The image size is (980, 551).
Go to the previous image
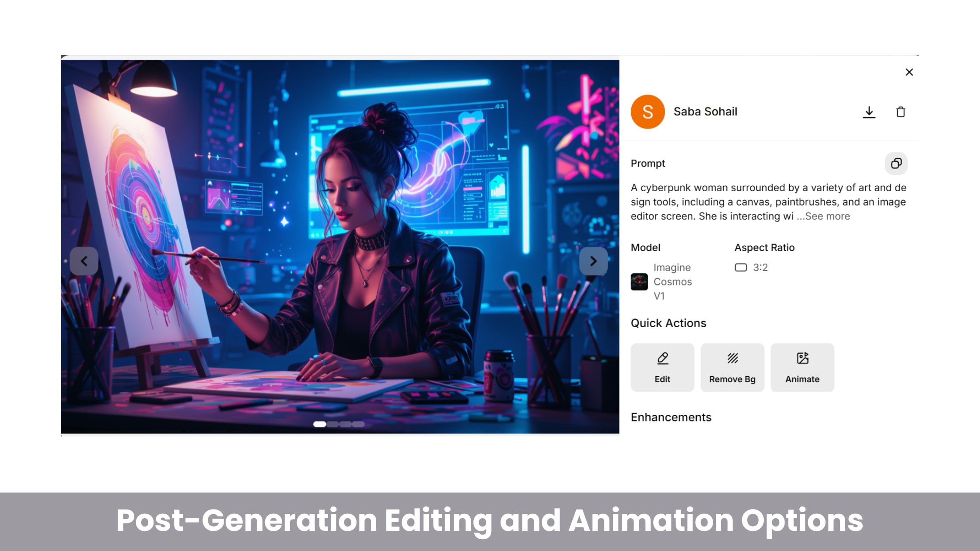coord(84,261)
